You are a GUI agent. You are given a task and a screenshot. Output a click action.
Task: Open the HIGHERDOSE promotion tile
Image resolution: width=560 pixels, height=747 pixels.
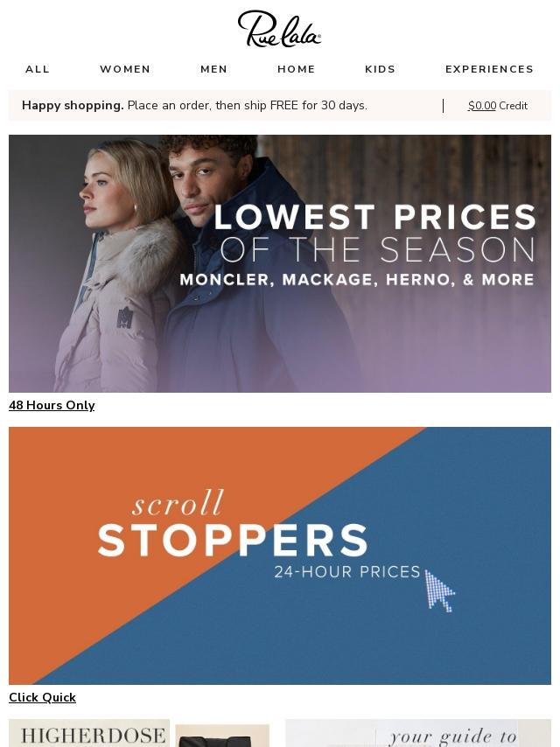pos(89,733)
